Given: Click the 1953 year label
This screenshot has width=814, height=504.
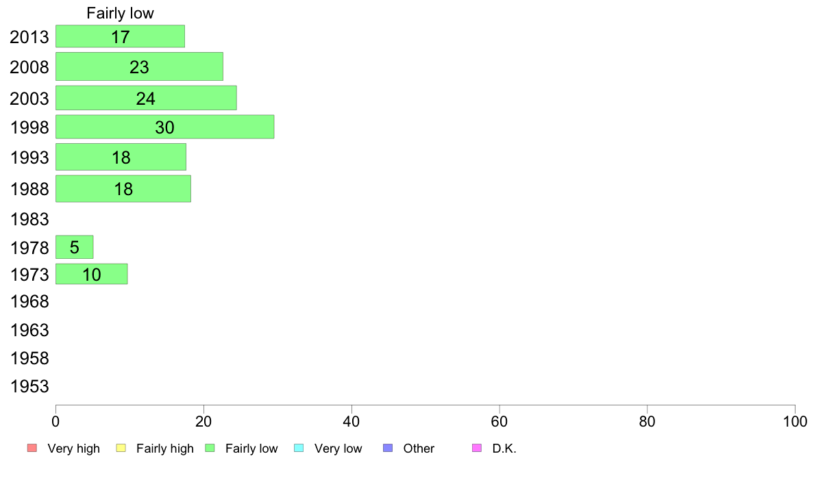Looking at the screenshot, I should click(x=29, y=386).
